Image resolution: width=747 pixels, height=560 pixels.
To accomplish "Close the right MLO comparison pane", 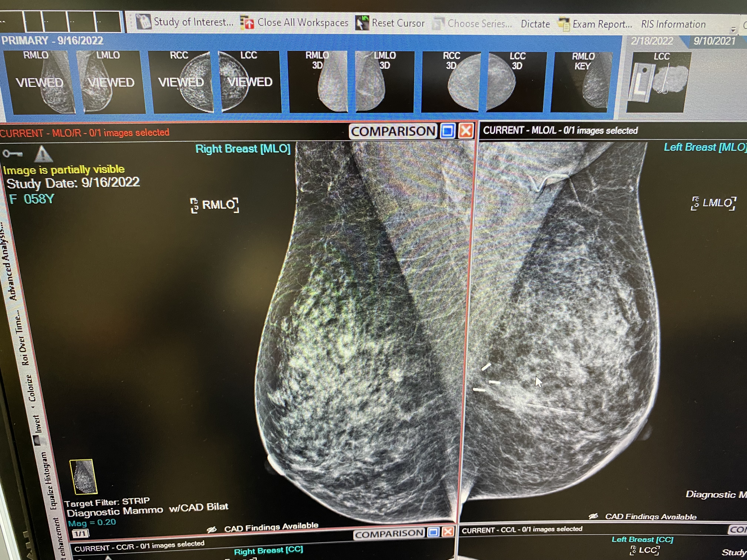I will click(x=466, y=131).
